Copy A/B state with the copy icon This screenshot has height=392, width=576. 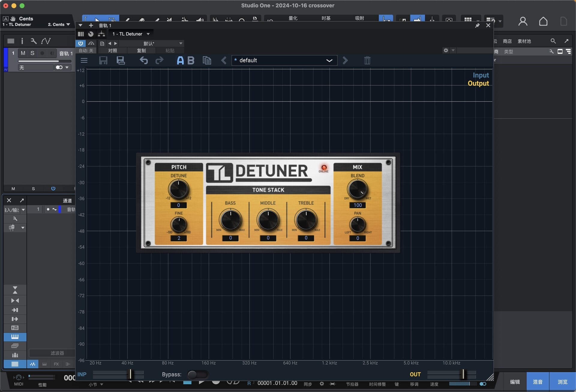tap(207, 61)
